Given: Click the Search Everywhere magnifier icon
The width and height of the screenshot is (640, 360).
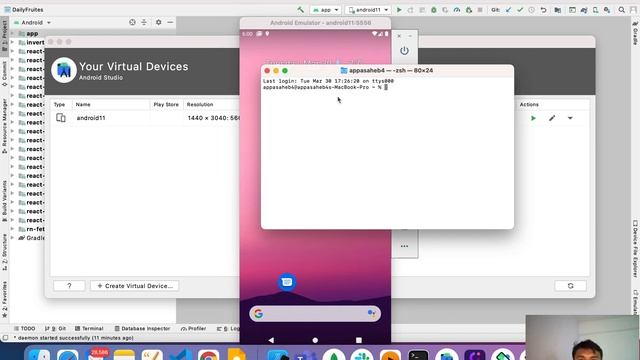Looking at the screenshot, I should (622, 10).
